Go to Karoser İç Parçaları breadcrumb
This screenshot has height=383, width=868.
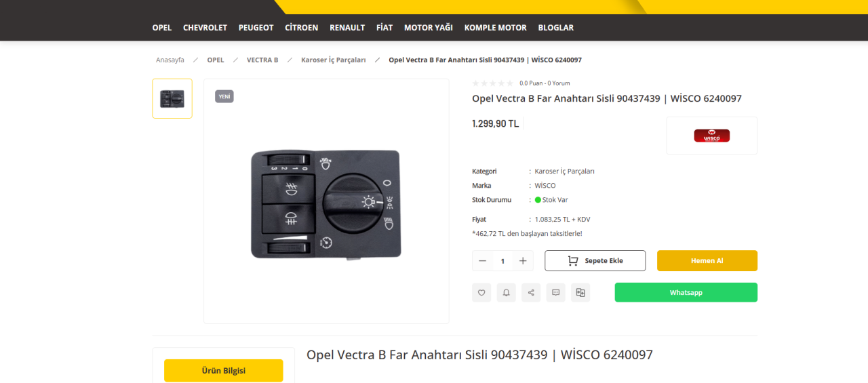pos(334,60)
